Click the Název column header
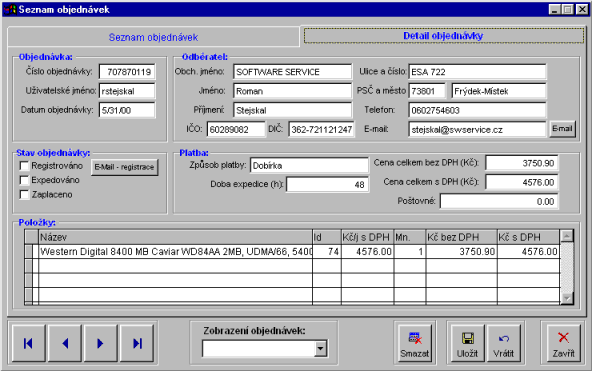The width and height of the screenshot is (592, 371). click(x=176, y=237)
